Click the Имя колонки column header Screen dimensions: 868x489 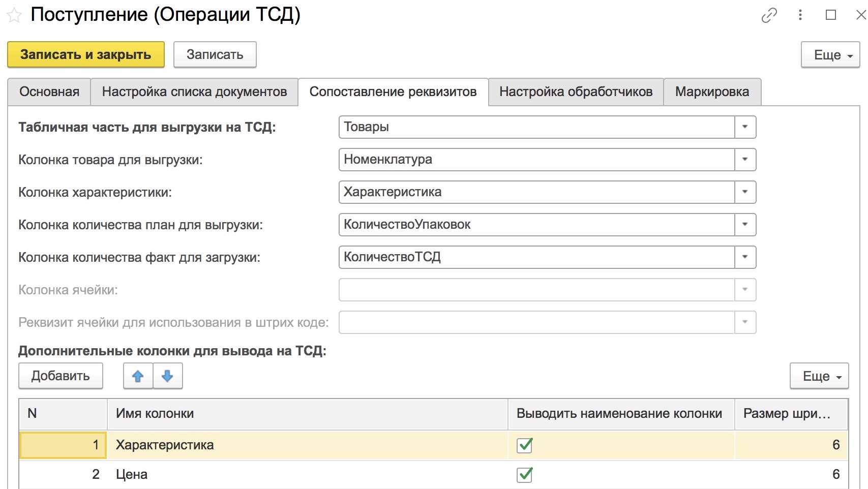click(x=307, y=414)
